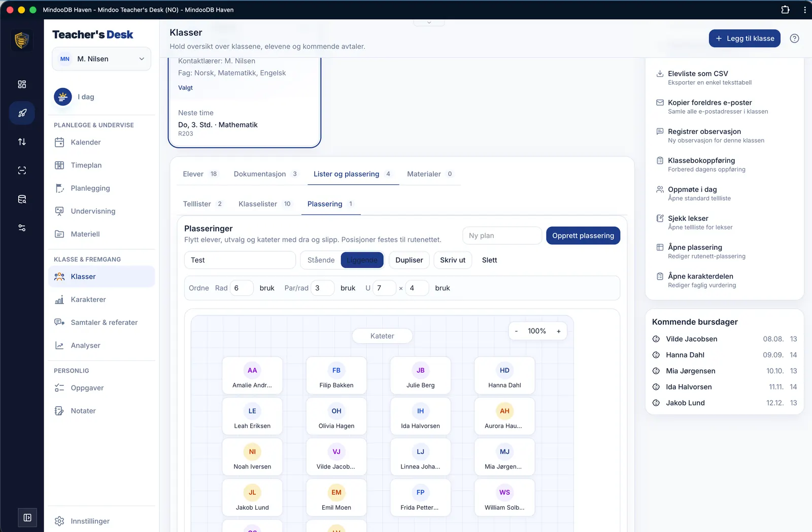Expand the chevron above the Klasser header
The width and height of the screenshot is (812, 532).
click(x=429, y=22)
